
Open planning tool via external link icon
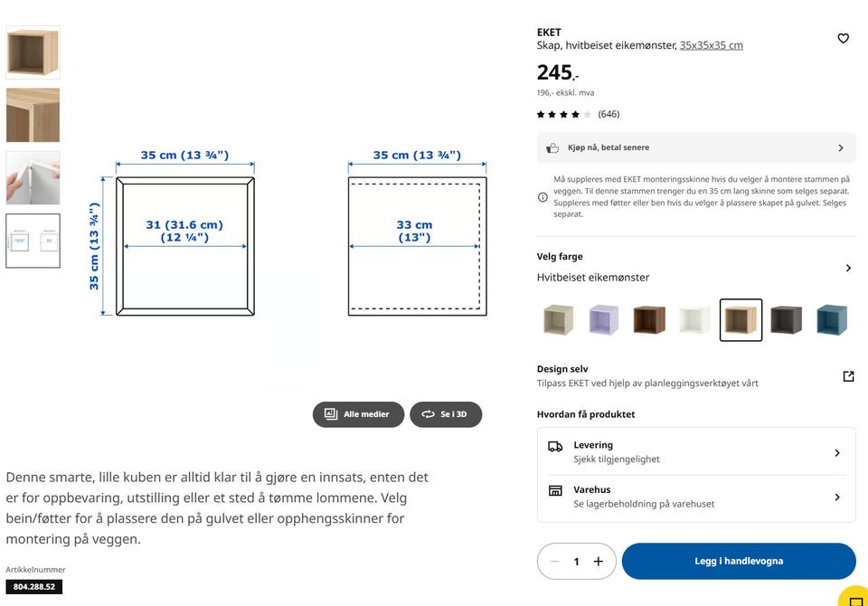(846, 374)
